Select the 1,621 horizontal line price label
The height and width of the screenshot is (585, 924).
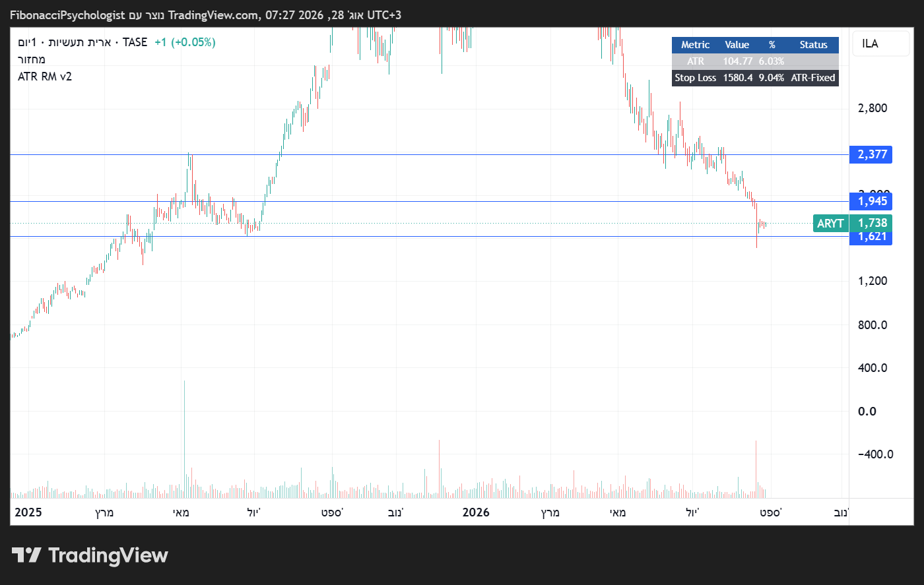click(872, 237)
